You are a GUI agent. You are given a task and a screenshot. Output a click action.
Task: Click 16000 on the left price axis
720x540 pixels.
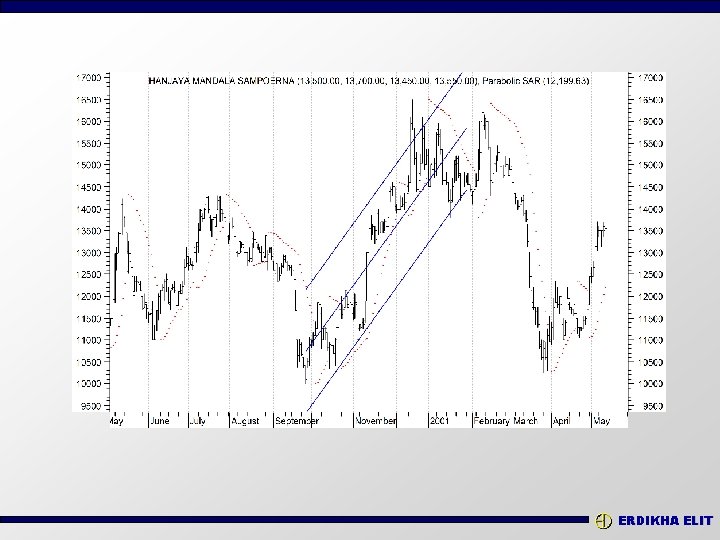pos(88,122)
